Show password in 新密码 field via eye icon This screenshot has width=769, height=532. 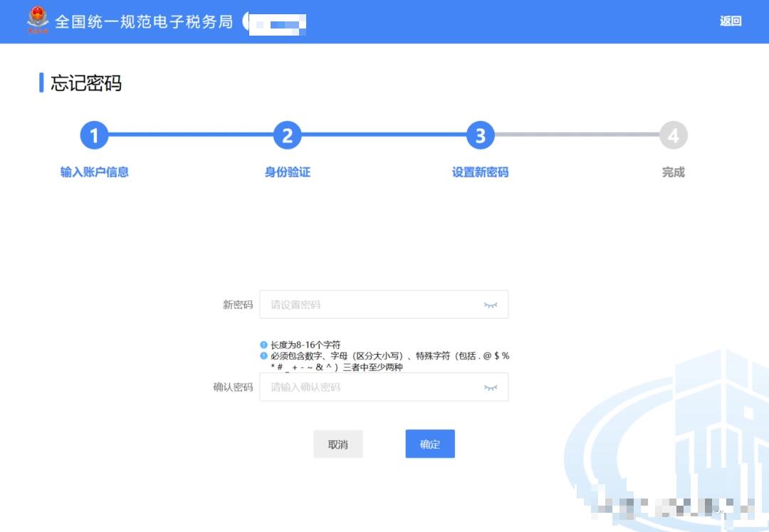coord(491,305)
